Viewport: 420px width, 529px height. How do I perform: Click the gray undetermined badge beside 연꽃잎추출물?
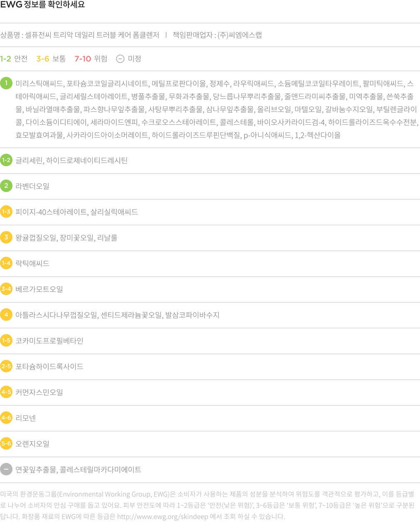pos(6,469)
